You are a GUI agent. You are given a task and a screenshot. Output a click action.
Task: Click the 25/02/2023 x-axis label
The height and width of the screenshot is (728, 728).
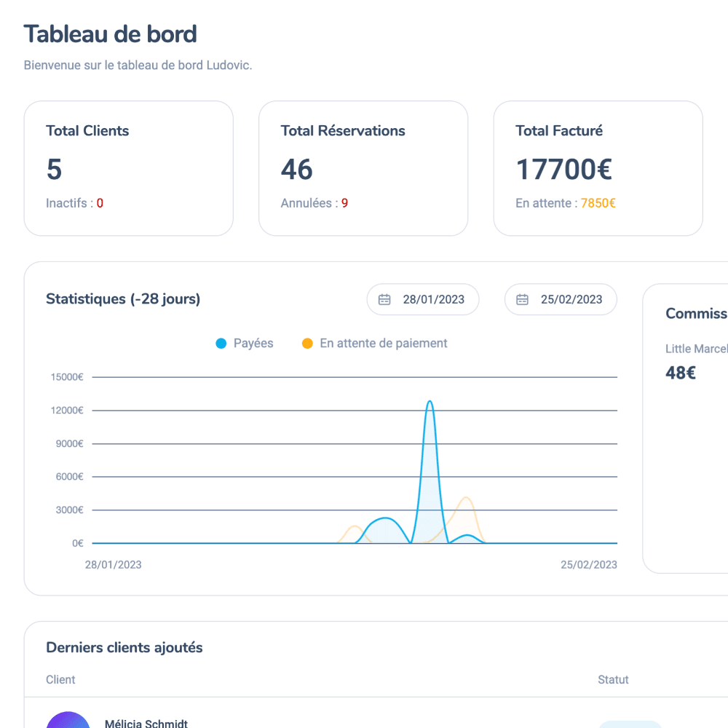click(589, 565)
